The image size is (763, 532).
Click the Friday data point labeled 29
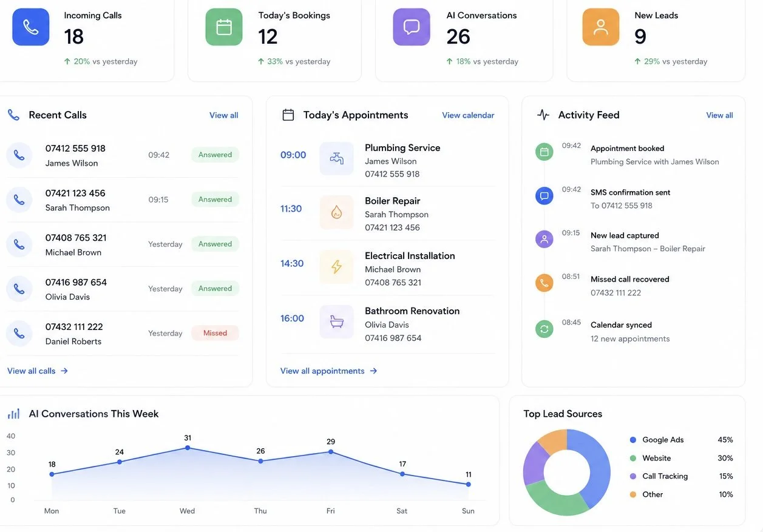pyautogui.click(x=331, y=451)
